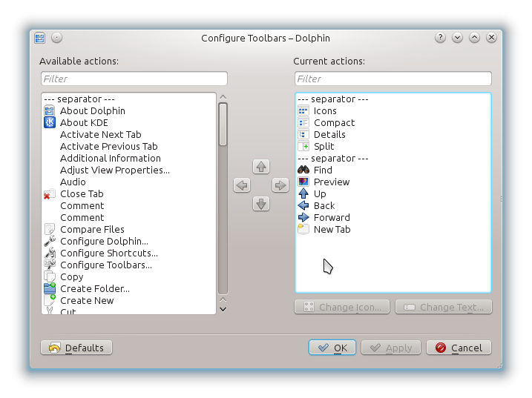The height and width of the screenshot is (398, 532).
Task: Click the Apply button
Action: pyautogui.click(x=391, y=348)
